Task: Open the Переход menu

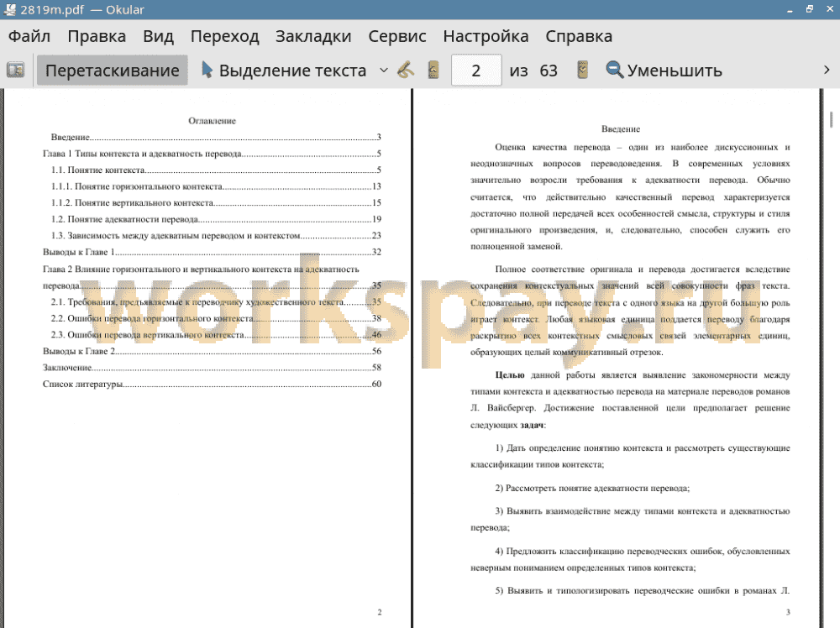Action: click(224, 36)
